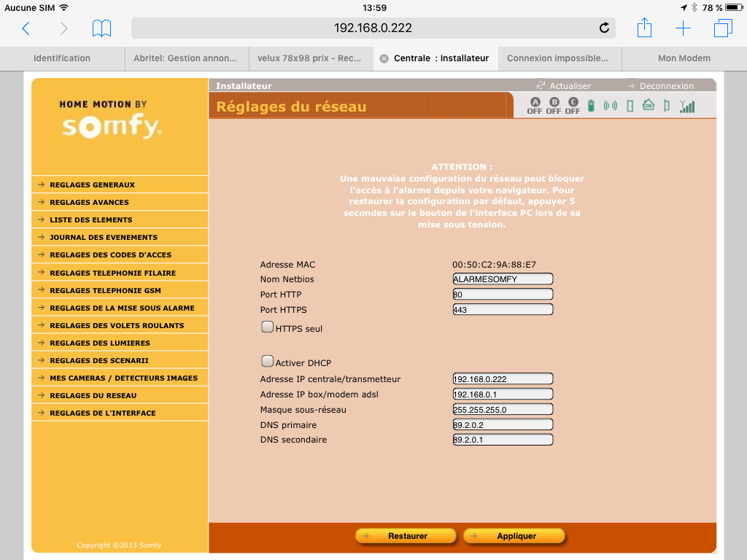
Task: Show all tabs overview icon
Action: point(723,28)
